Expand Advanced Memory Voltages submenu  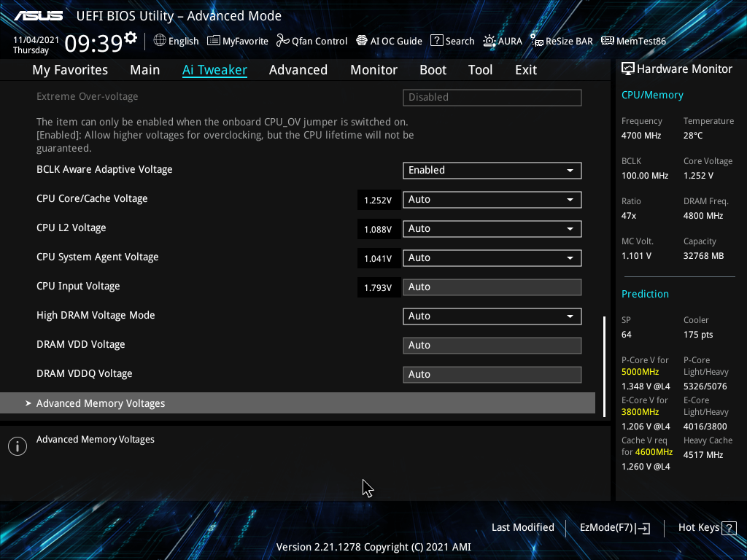point(298,402)
